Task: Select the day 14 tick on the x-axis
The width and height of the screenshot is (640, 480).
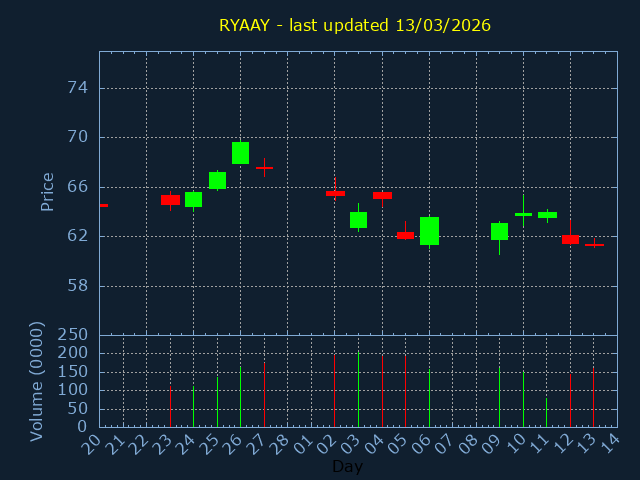Action: coord(609,441)
